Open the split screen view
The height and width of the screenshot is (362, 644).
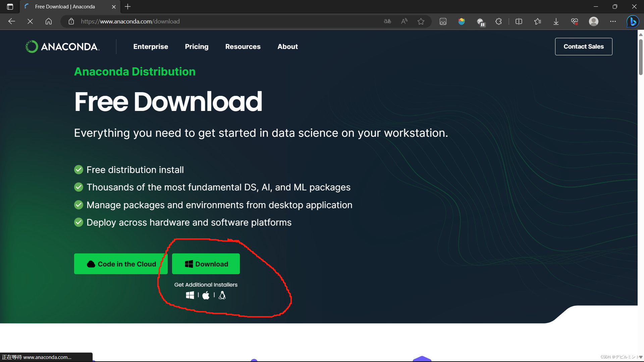point(519,21)
